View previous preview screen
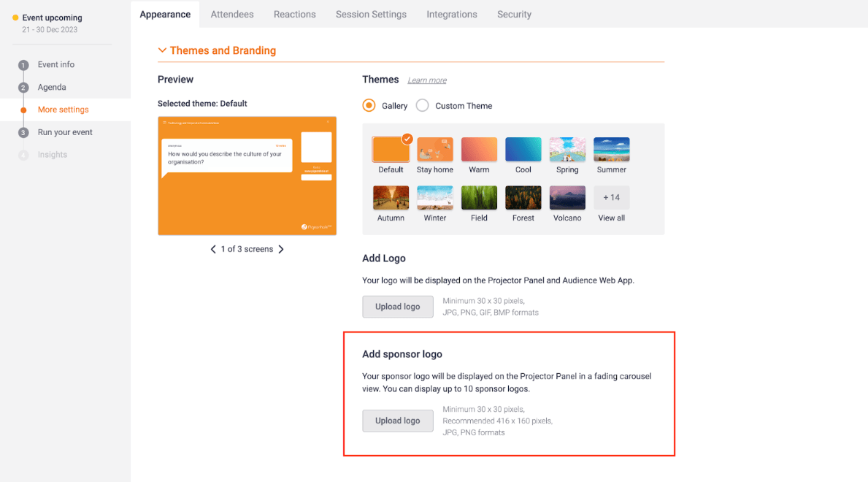Image resolution: width=868 pixels, height=482 pixels. click(213, 249)
